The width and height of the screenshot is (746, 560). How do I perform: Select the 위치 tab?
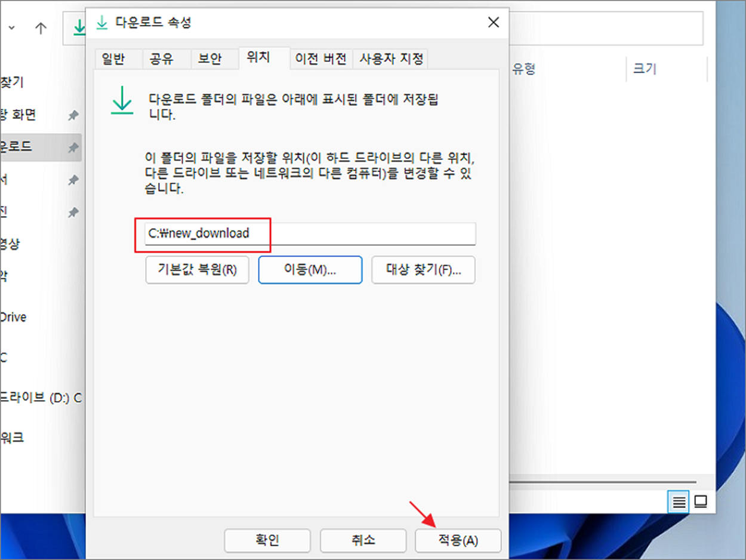point(264,57)
